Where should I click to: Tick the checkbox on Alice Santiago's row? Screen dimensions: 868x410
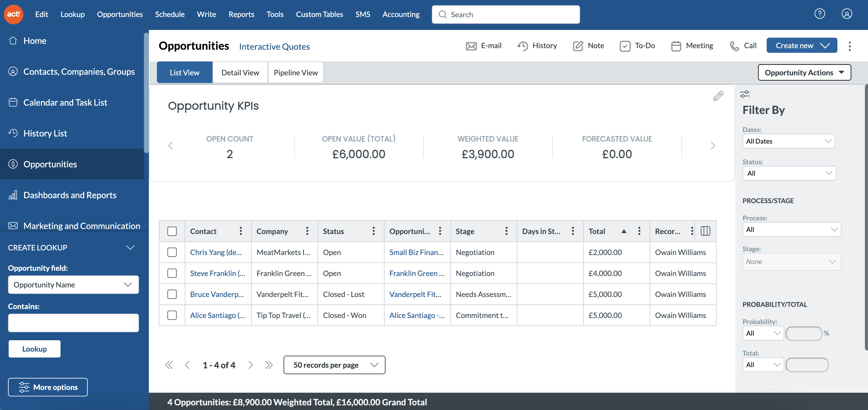click(172, 315)
